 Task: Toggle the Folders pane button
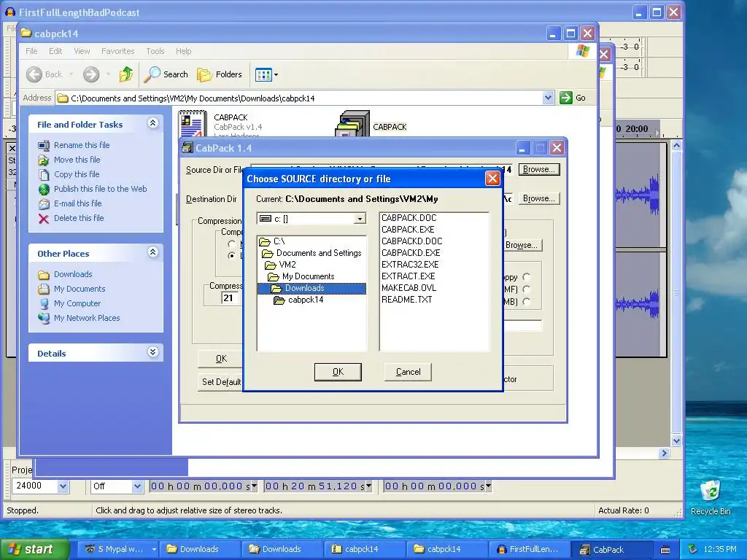click(220, 74)
